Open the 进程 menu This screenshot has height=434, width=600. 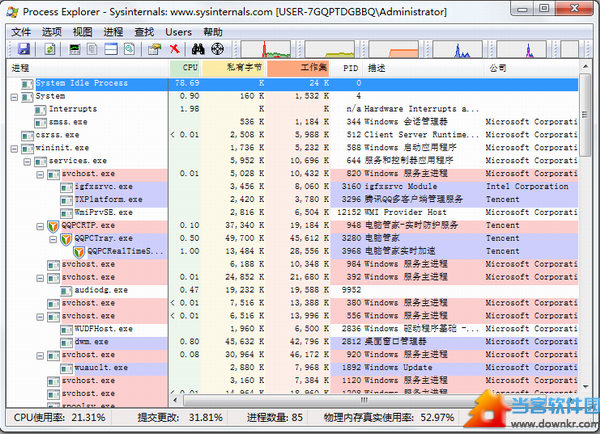point(113,32)
